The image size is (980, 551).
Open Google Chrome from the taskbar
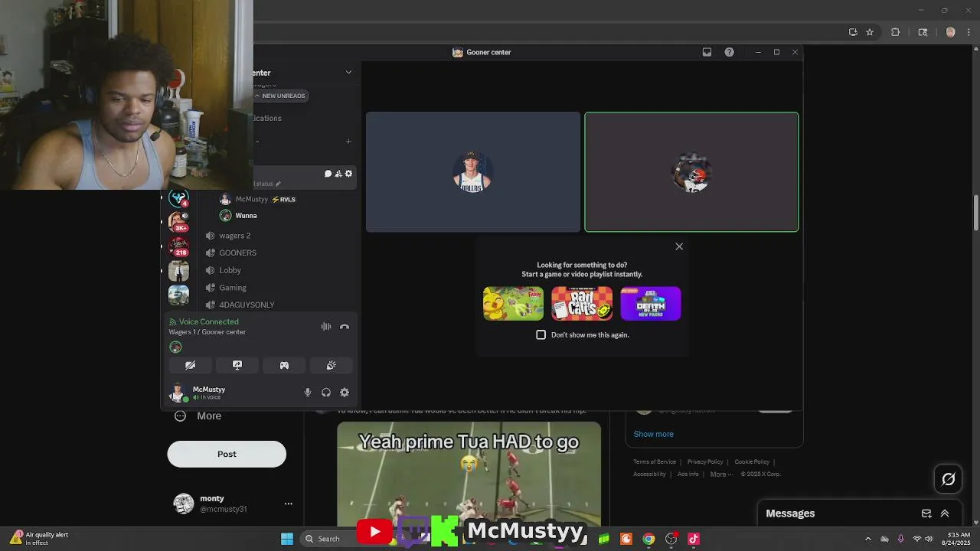click(x=648, y=539)
